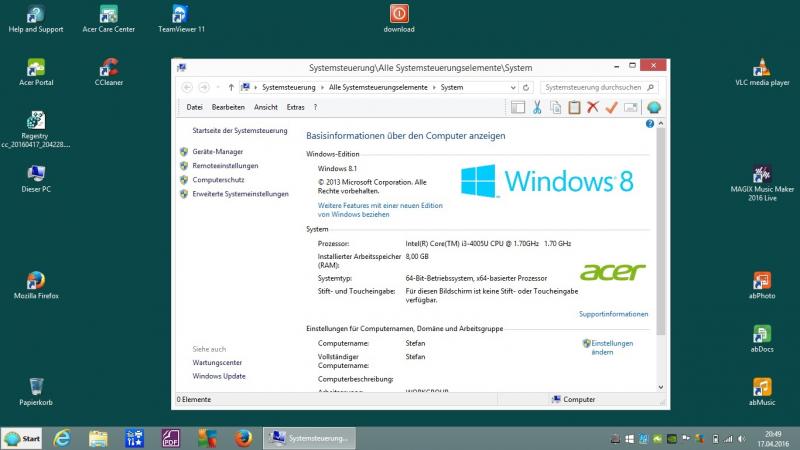Screen dimensions: 800x450
Task: Click scrollbar up arrow in System window
Action: coord(661,123)
